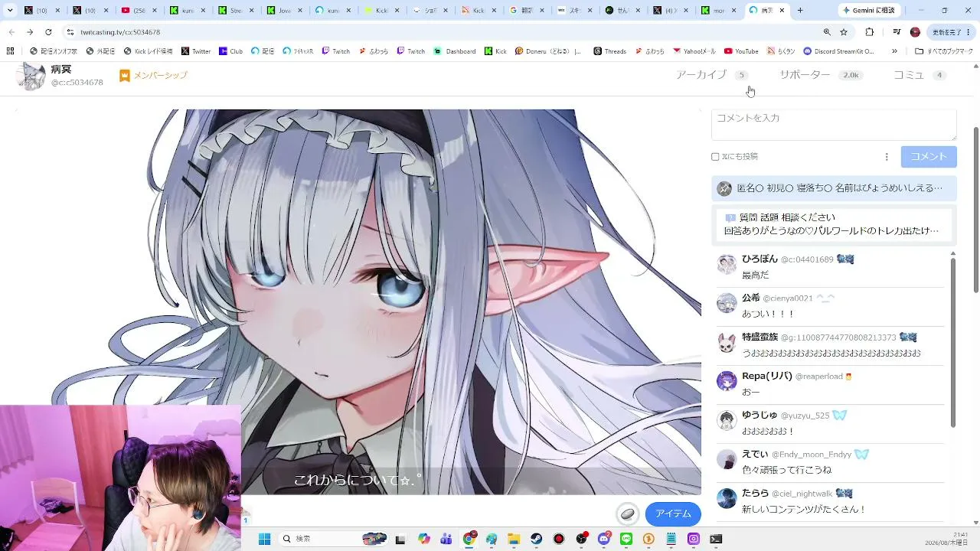Open commenter 公希's avatar

click(727, 303)
